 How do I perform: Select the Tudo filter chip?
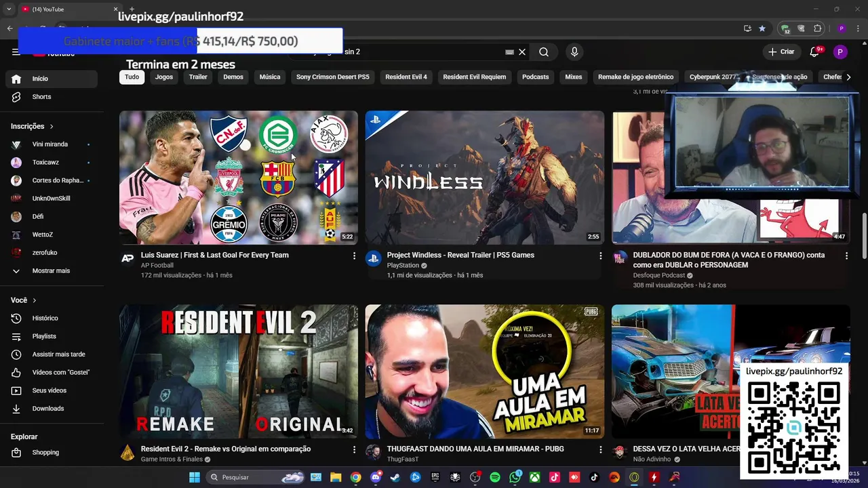pyautogui.click(x=132, y=77)
